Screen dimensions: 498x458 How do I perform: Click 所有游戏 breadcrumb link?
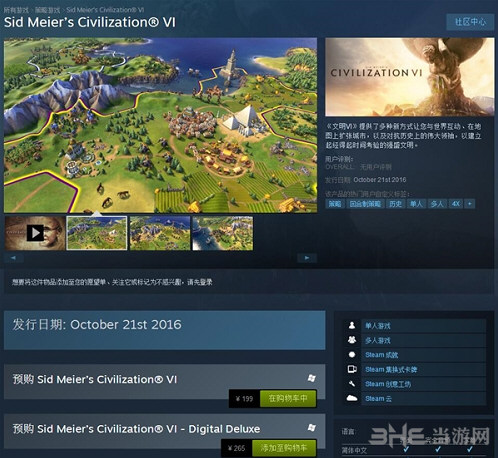pyautogui.click(x=16, y=10)
